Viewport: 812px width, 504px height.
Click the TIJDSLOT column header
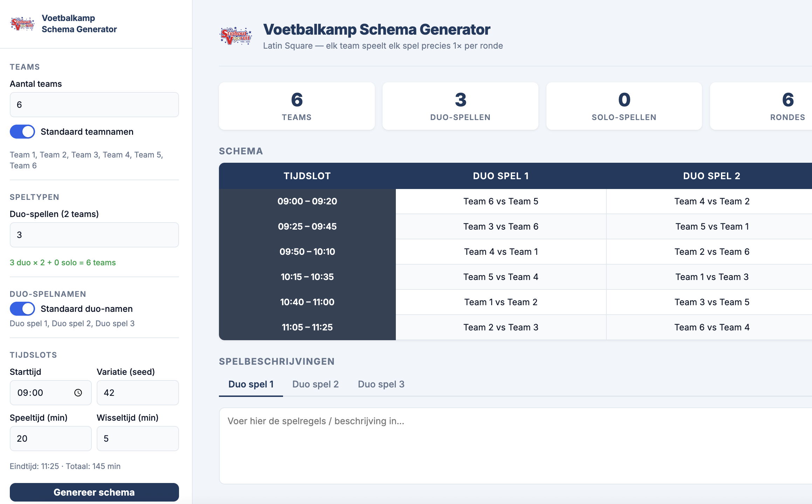pyautogui.click(x=307, y=176)
